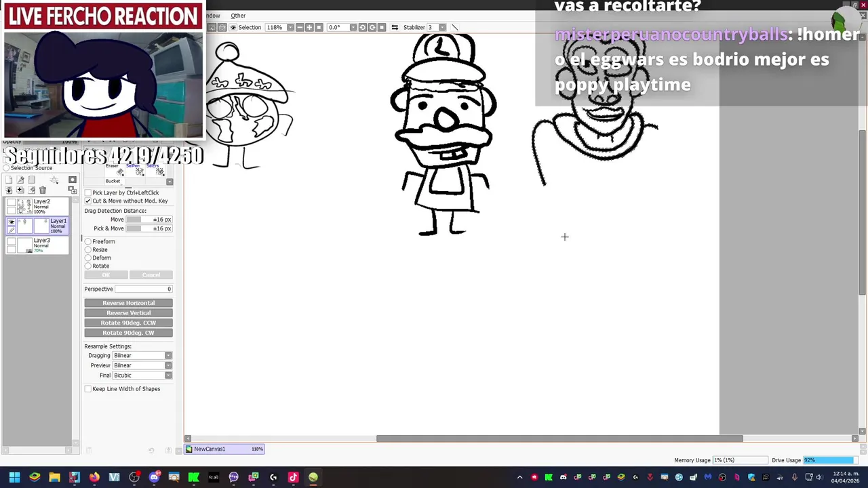The image size is (868, 488).
Task: Open File Explorer from the taskbar
Action: (x=54, y=477)
